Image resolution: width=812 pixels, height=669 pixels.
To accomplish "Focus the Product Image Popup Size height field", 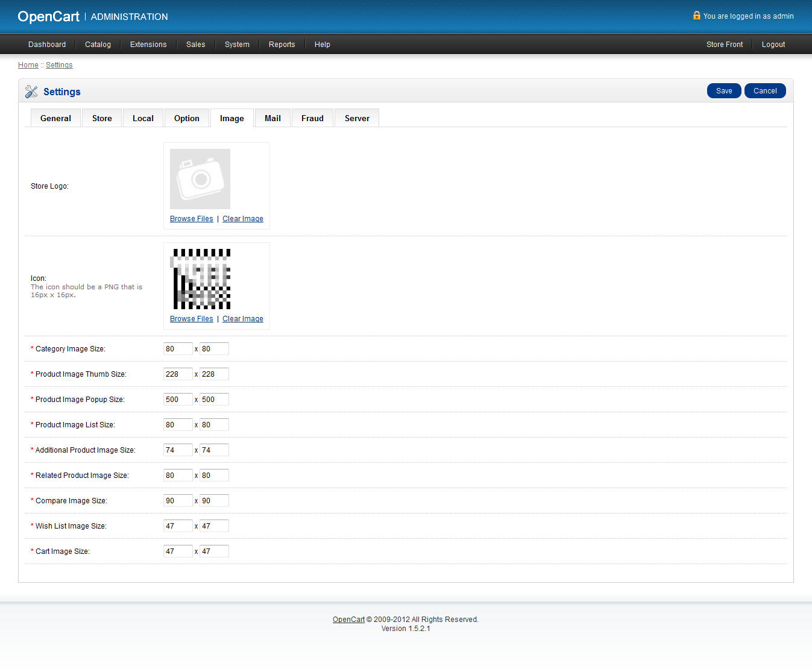I will pyautogui.click(x=214, y=400).
